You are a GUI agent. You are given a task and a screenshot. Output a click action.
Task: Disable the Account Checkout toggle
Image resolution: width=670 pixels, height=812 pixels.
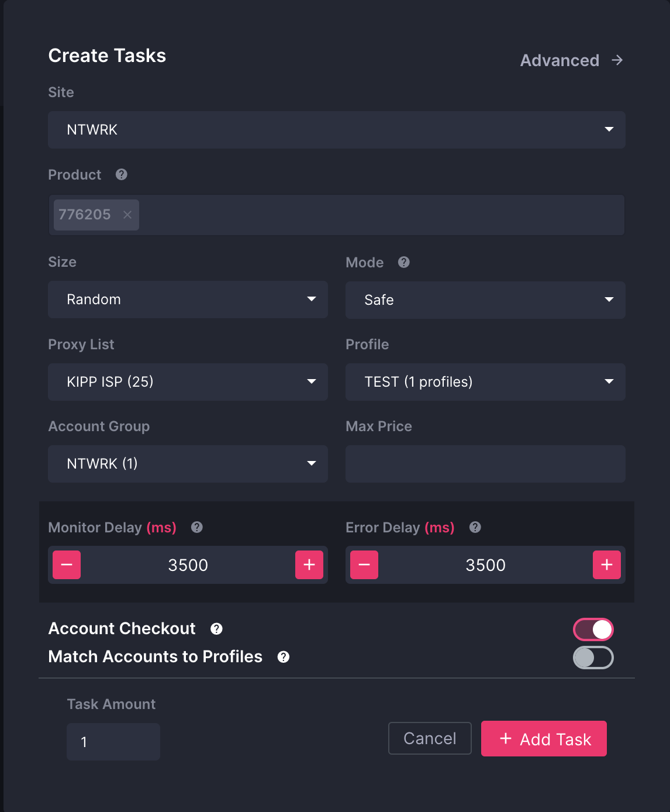pyautogui.click(x=593, y=629)
